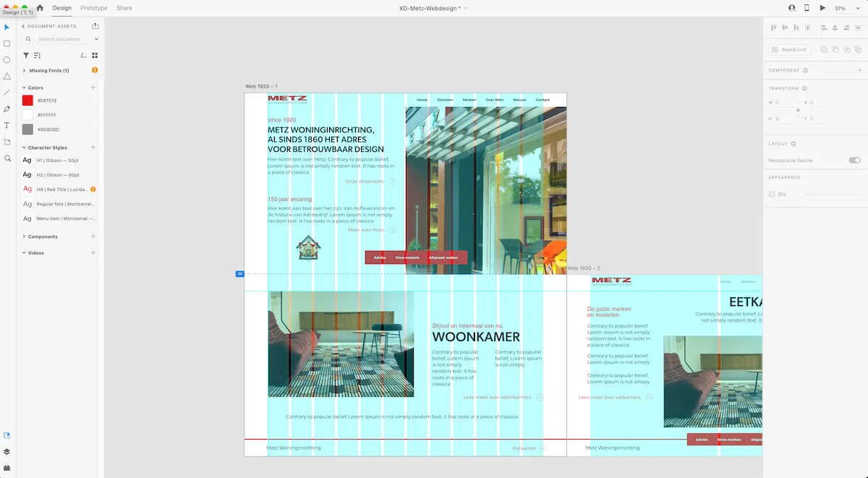Click the align bottom icon
The image size is (868, 478).
tap(796, 28)
